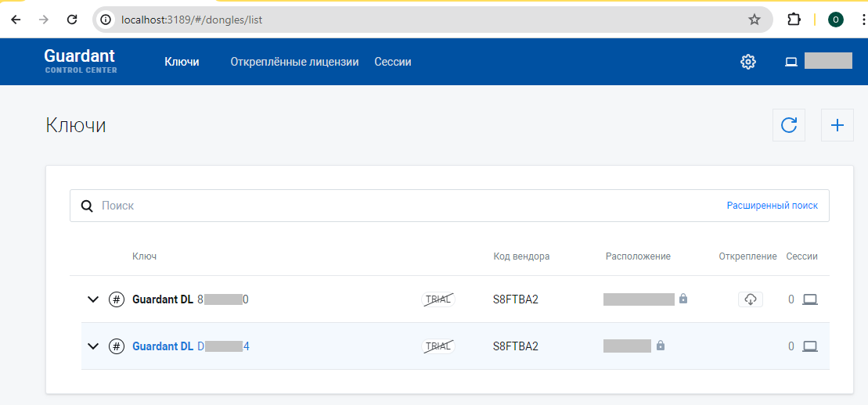Screen dimensions: 868x405
Task: Bookmark this page with the star
Action: pos(754,20)
